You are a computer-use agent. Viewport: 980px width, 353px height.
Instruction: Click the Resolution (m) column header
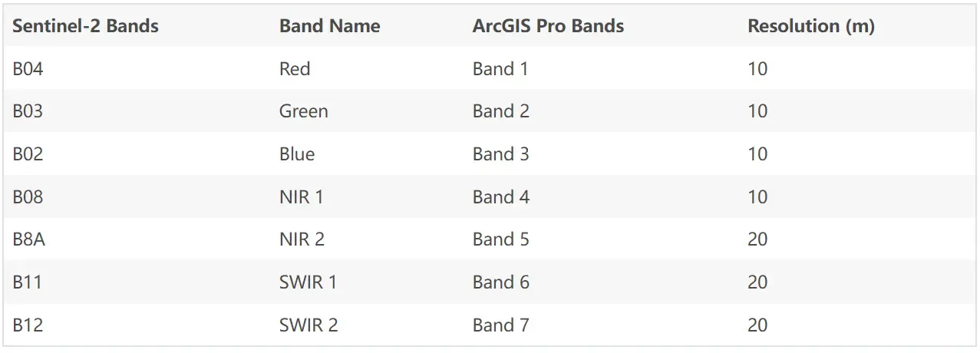click(811, 26)
